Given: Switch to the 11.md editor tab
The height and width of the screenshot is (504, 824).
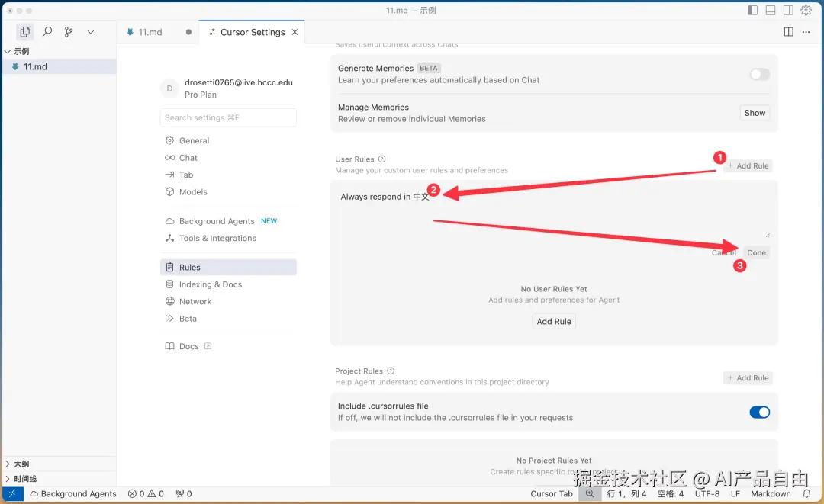Looking at the screenshot, I should (x=158, y=32).
